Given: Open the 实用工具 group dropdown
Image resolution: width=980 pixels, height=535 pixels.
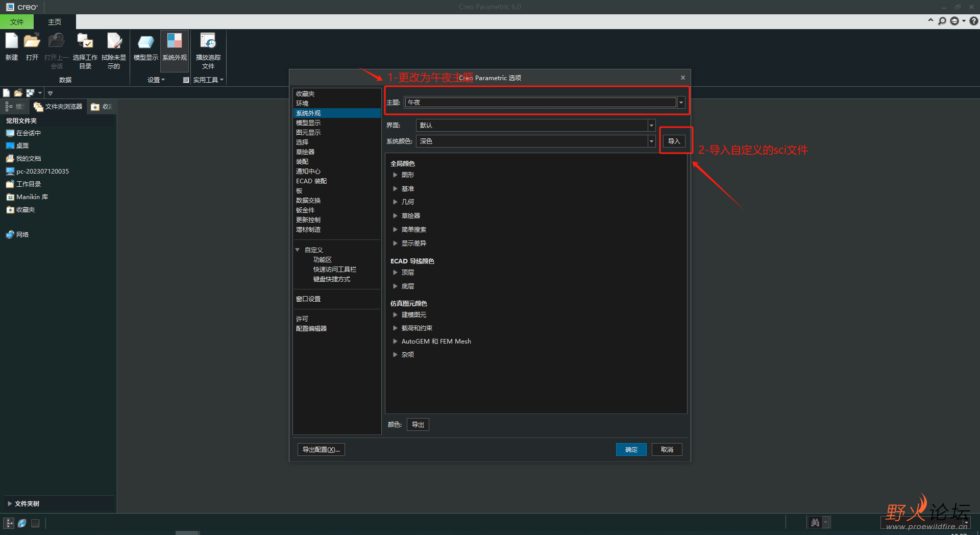Looking at the screenshot, I should click(208, 80).
